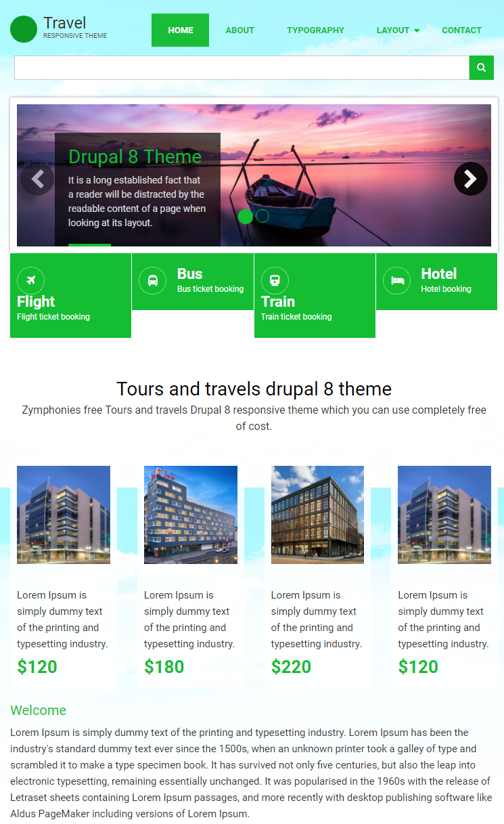Focus the search text field
The height and width of the screenshot is (824, 504).
[242, 68]
